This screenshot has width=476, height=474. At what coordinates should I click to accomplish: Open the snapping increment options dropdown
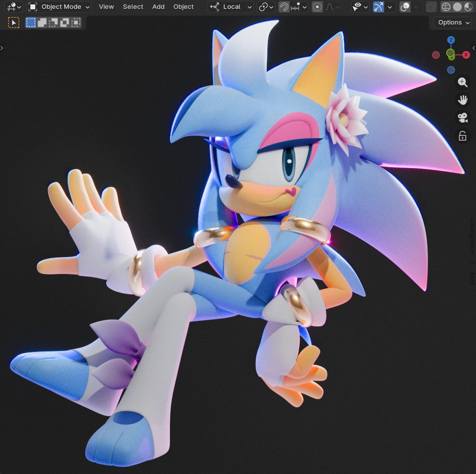[x=299, y=7]
